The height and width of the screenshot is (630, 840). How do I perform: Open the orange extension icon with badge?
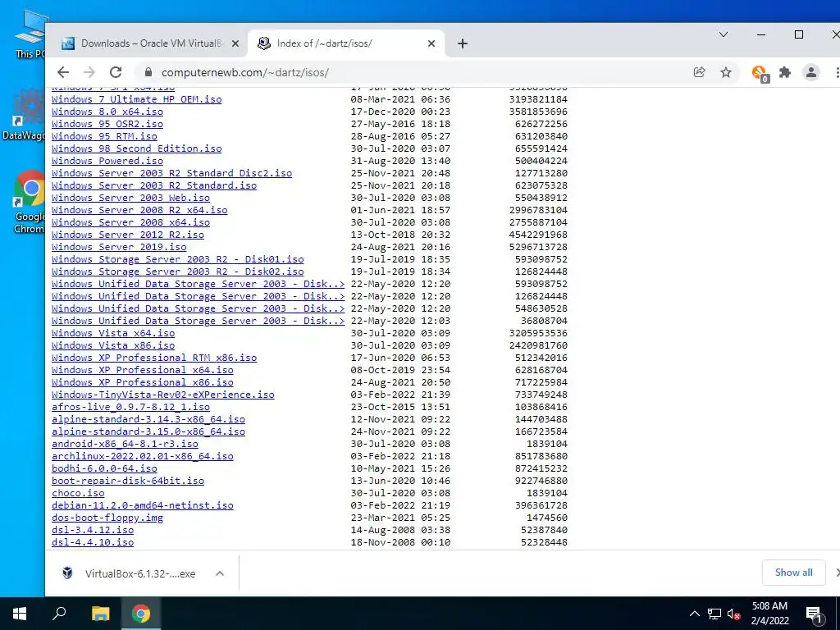click(x=760, y=73)
